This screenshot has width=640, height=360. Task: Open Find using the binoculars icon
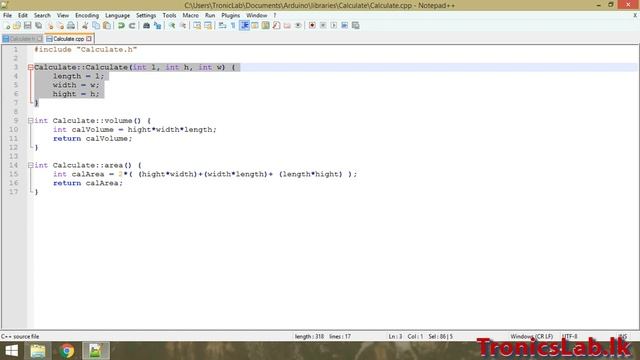(146, 26)
